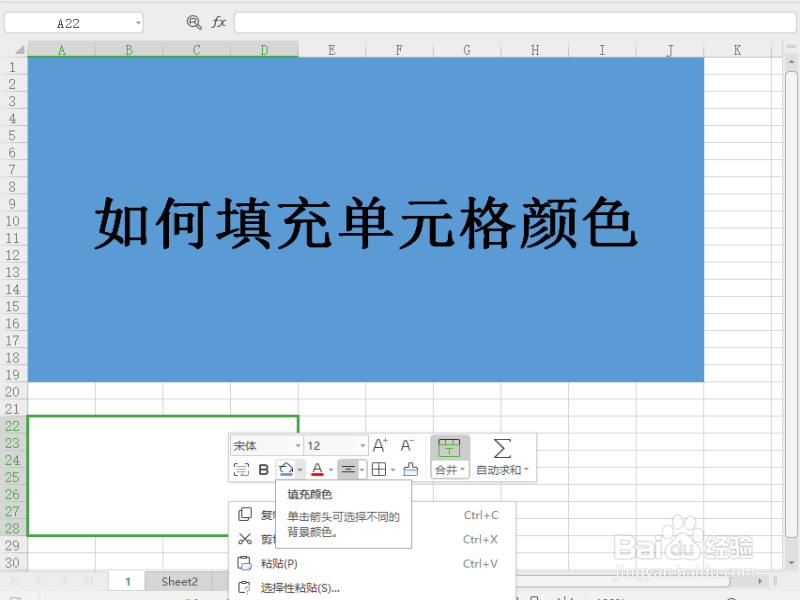Click the Name Box showing A22

68,23
